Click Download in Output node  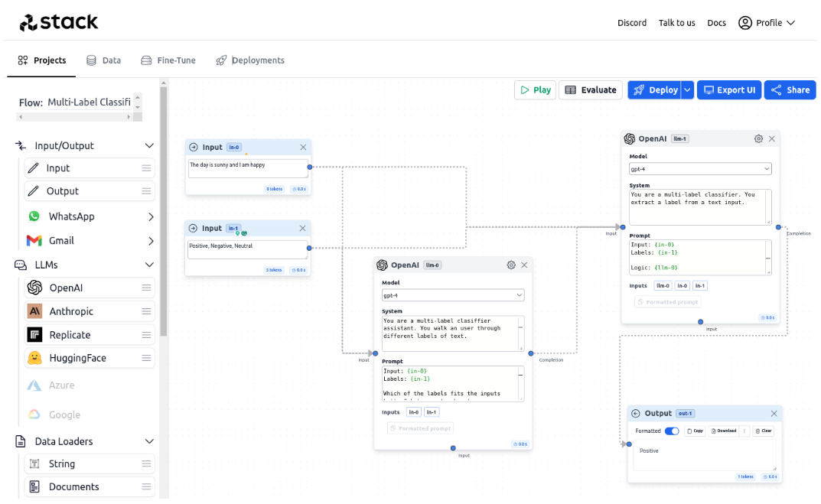(x=724, y=431)
